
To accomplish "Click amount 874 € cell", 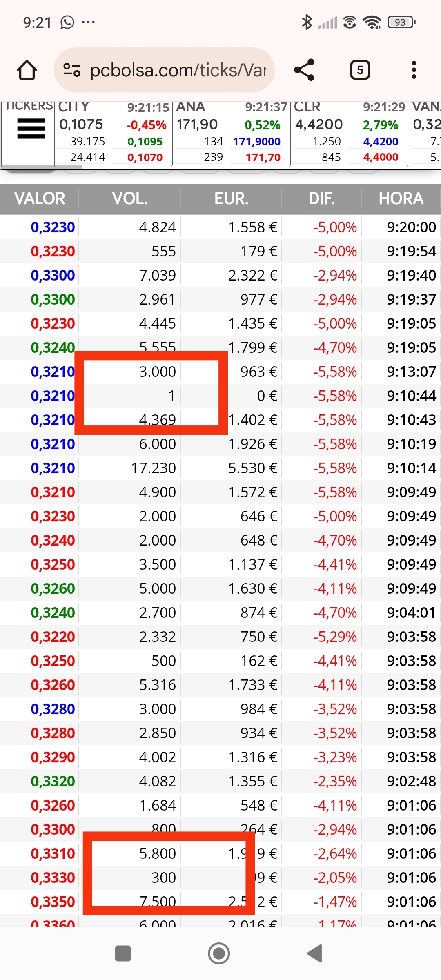I will coord(258,612).
